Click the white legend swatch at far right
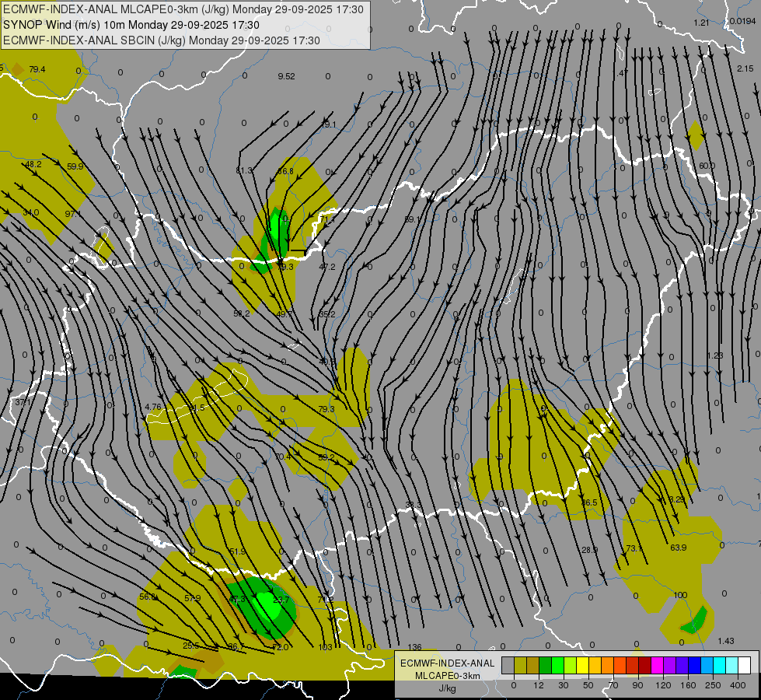Screen dimensions: 761x700 click(x=745, y=665)
